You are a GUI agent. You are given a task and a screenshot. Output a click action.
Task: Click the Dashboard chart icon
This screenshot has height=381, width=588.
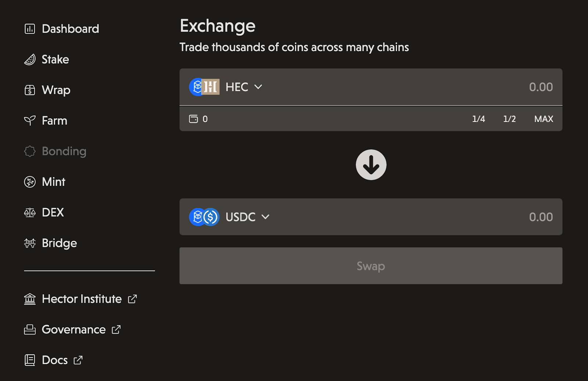click(30, 29)
